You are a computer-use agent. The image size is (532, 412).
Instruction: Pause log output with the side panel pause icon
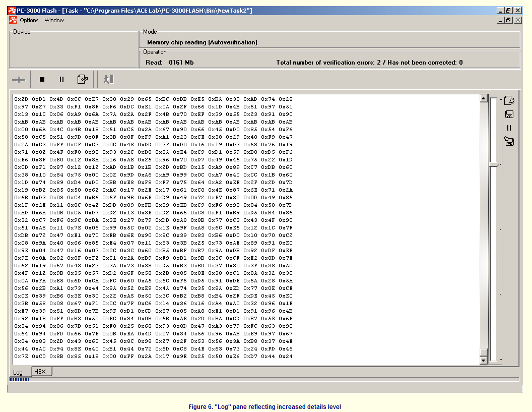(509, 128)
